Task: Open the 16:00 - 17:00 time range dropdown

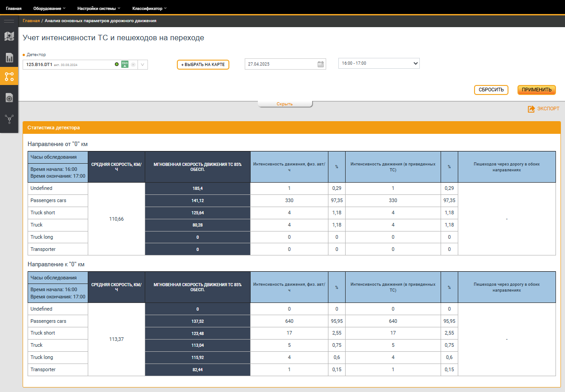Action: (x=379, y=63)
